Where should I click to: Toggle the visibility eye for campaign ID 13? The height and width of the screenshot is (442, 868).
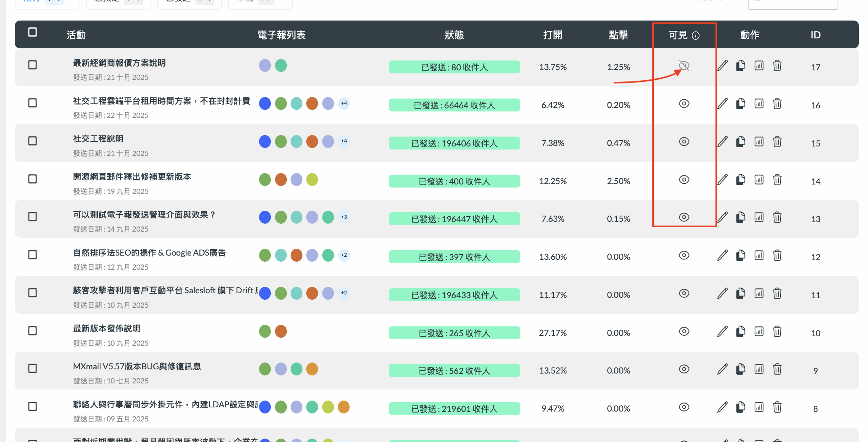coord(684,217)
